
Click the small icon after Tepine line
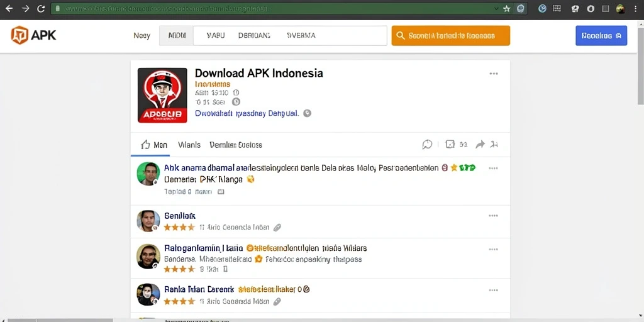pyautogui.click(x=221, y=192)
